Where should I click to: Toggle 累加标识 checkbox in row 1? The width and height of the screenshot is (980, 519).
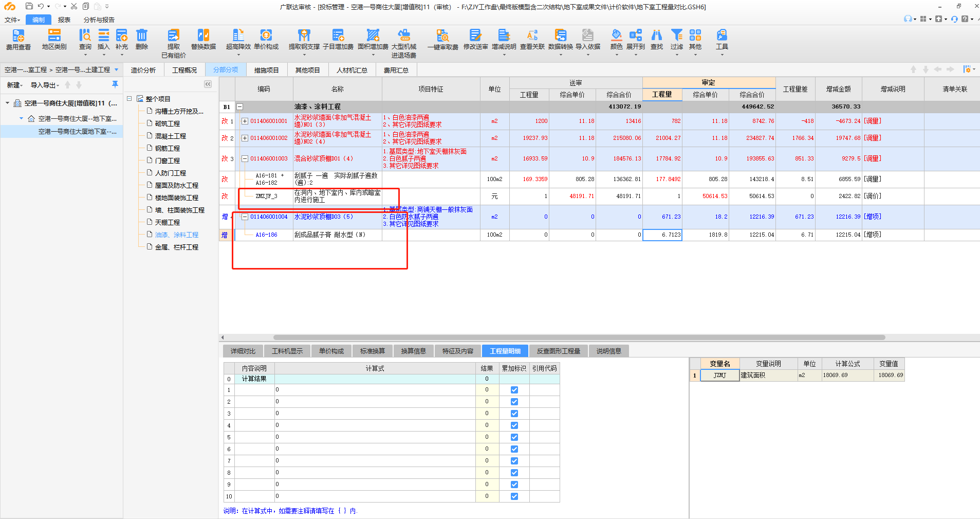[514, 390]
